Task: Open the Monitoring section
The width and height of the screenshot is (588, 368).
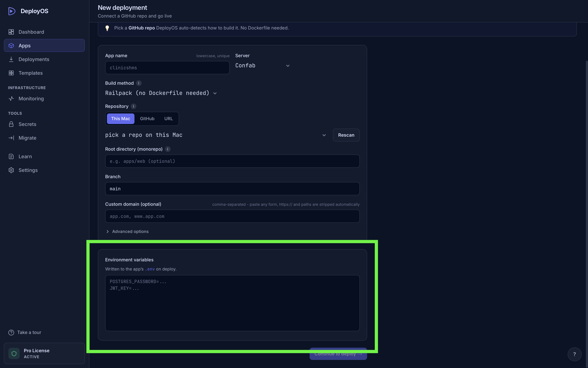Action: tap(44, 99)
